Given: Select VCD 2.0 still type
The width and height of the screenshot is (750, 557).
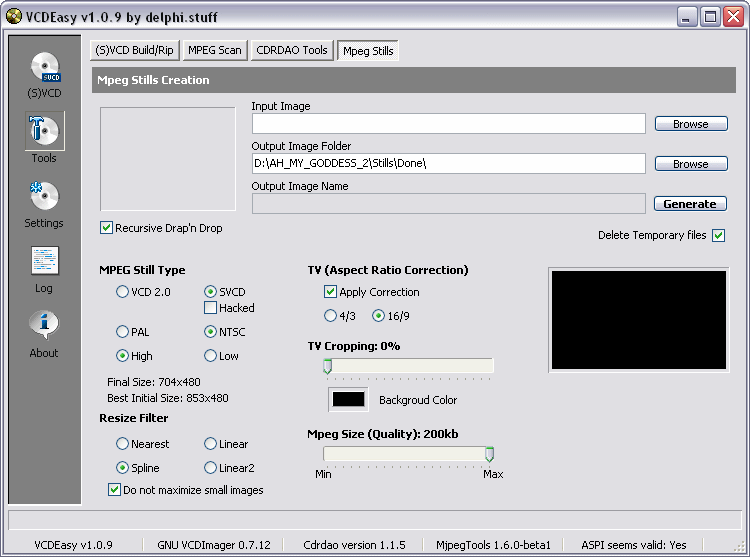Looking at the screenshot, I should pyautogui.click(x=123, y=292).
